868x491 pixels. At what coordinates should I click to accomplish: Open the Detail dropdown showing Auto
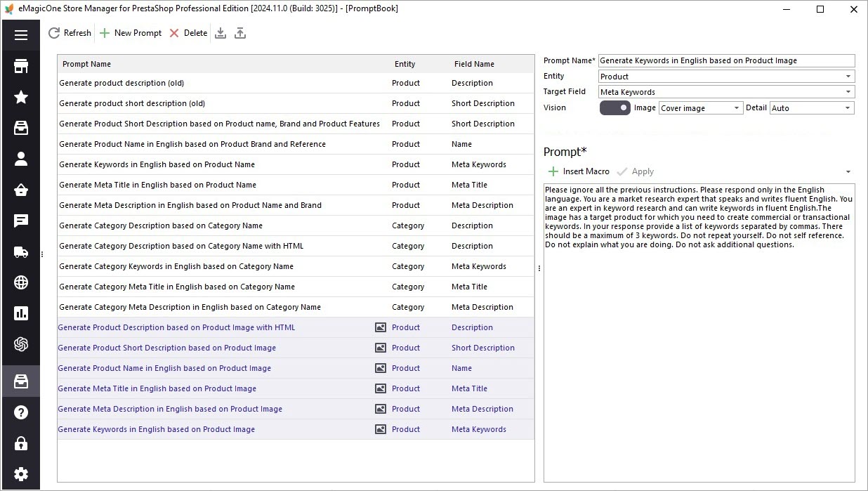pos(813,108)
